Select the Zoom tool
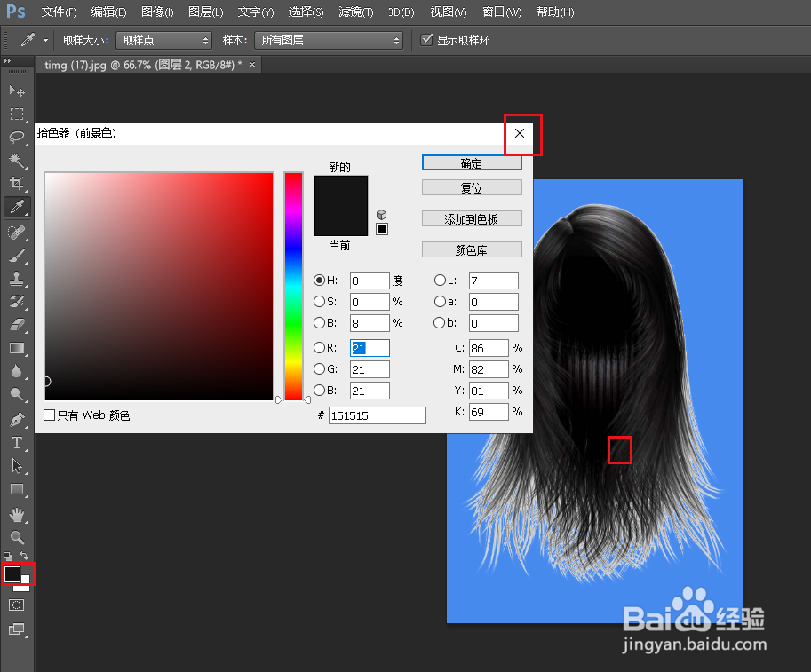 pyautogui.click(x=17, y=538)
